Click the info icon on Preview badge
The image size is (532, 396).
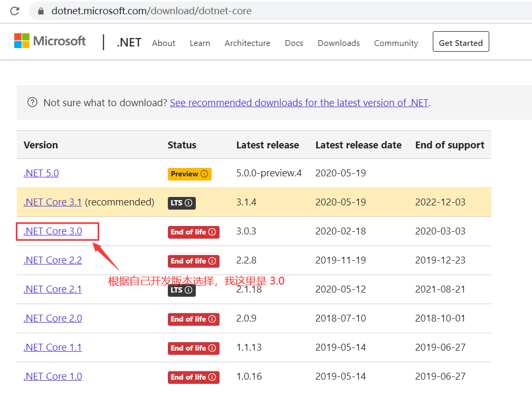204,174
